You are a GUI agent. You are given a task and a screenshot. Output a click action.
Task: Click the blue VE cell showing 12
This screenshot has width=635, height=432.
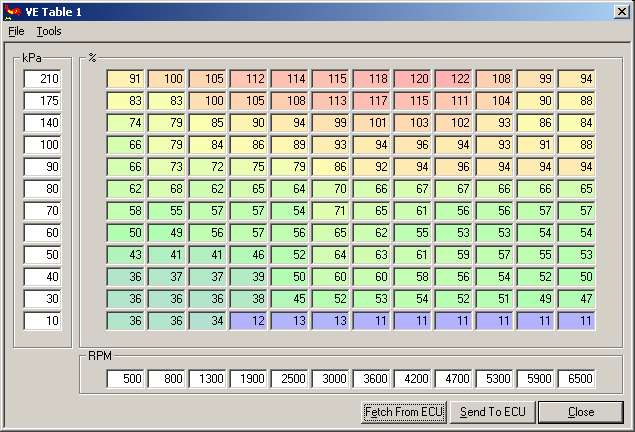click(249, 320)
